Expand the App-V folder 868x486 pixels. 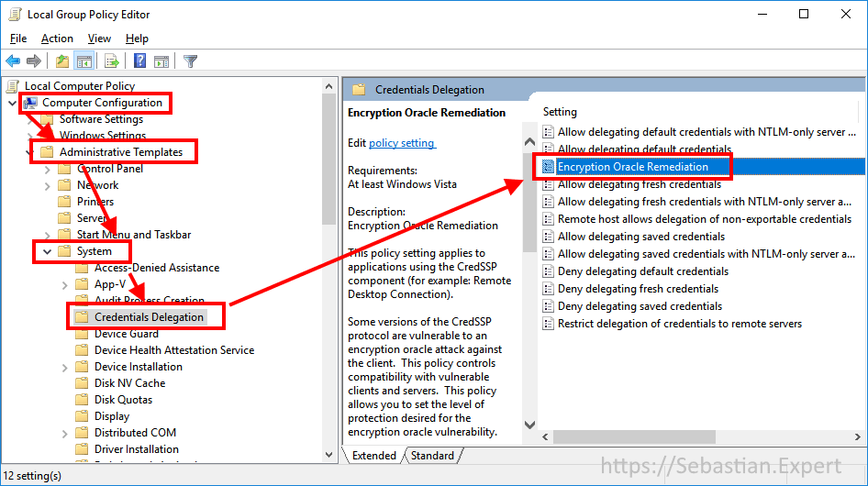tap(65, 285)
